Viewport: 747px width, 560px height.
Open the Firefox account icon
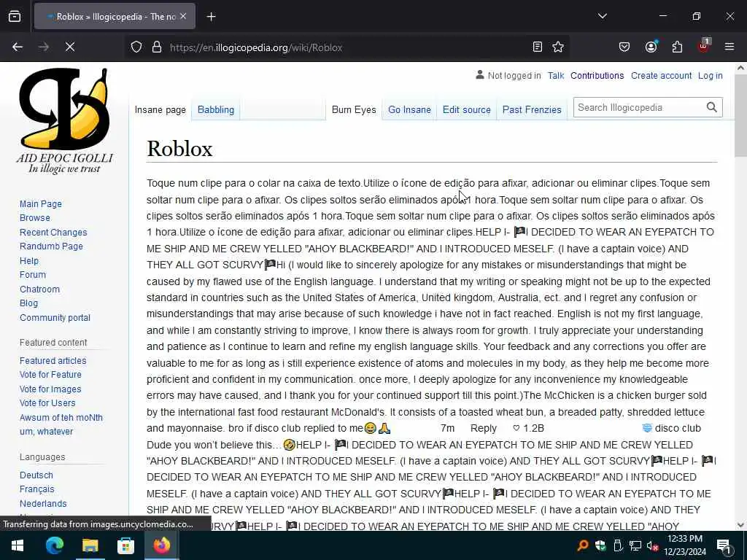(651, 47)
